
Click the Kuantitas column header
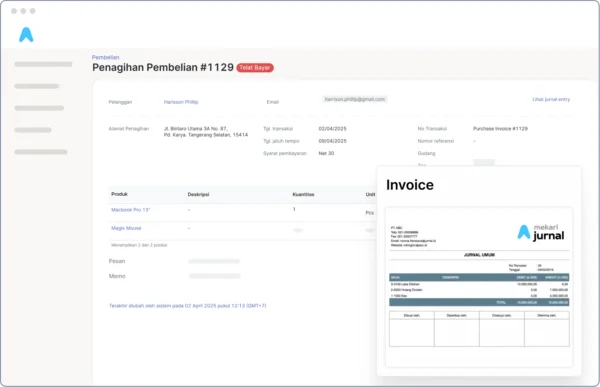click(303, 194)
